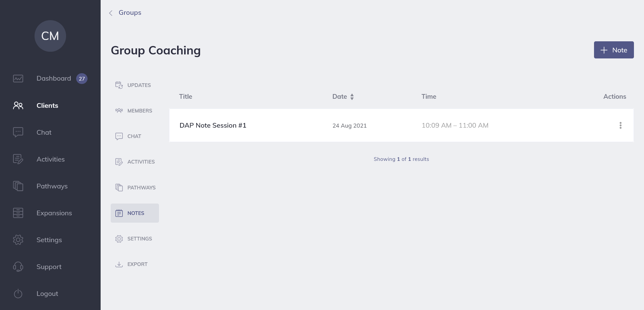Select the Updates icon in group menu

click(119, 85)
